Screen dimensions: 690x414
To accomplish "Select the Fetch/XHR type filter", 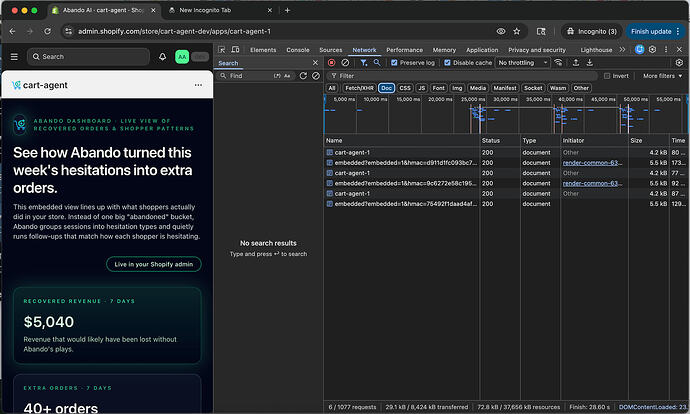I will [x=360, y=88].
